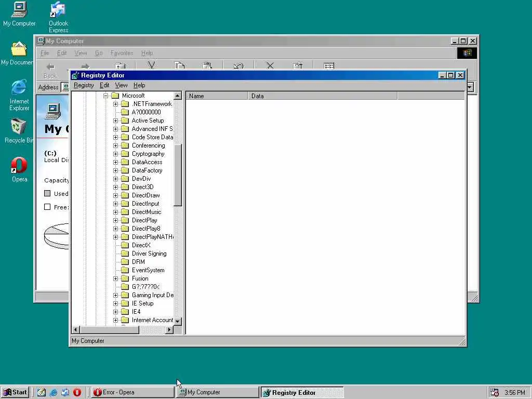
Task: Click the horizontal scrollbar right arrow
Action: [x=169, y=329]
